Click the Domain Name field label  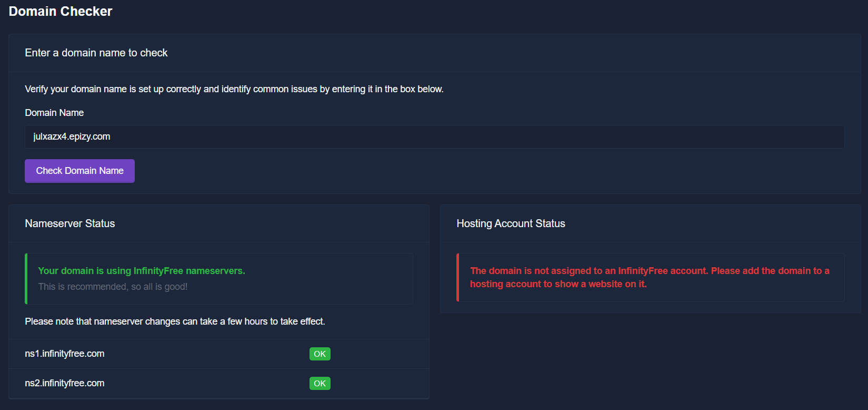point(54,113)
